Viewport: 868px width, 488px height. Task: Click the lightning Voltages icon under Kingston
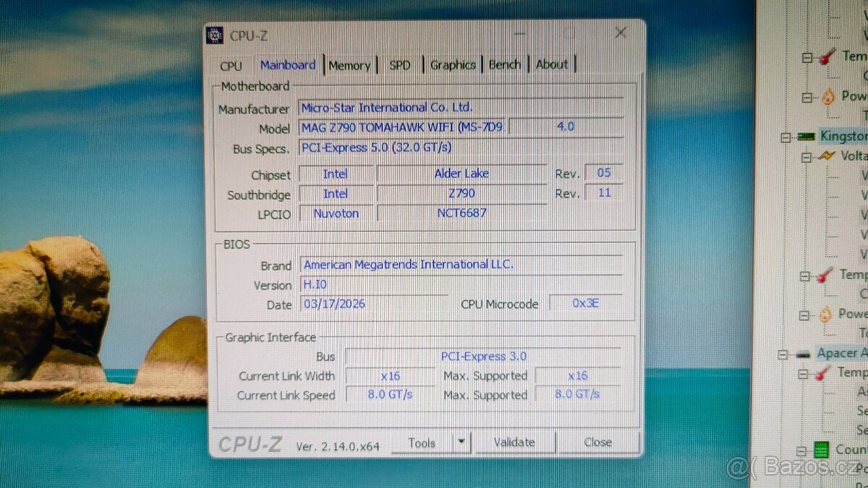[x=826, y=156]
